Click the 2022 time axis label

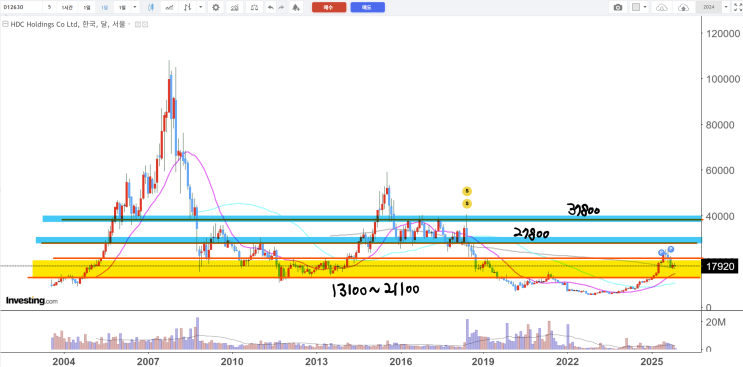click(x=568, y=362)
